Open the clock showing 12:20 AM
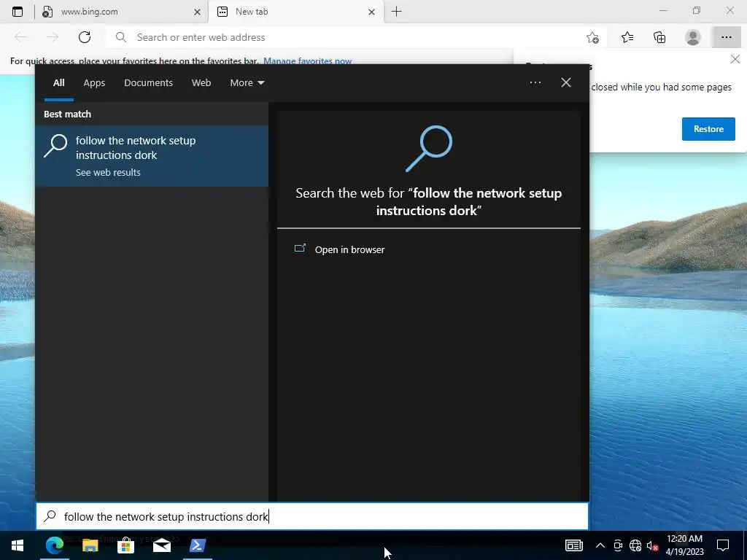The image size is (747, 560). tap(684, 545)
